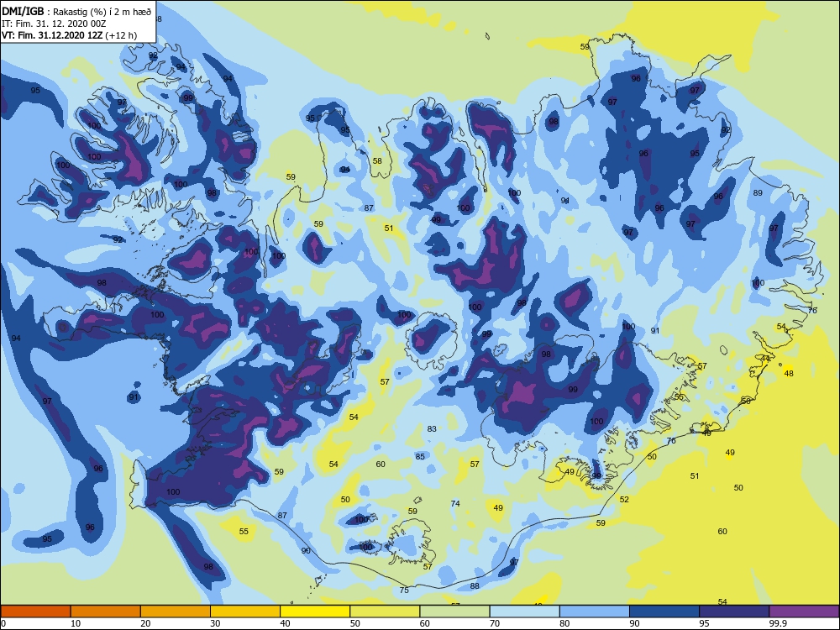Screen dimensions: 840x630
Task: Click the map value '83' in the south
Action: click(x=432, y=428)
